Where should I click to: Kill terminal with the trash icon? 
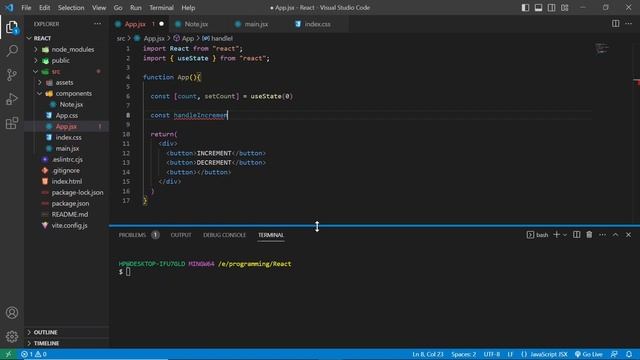pos(589,235)
